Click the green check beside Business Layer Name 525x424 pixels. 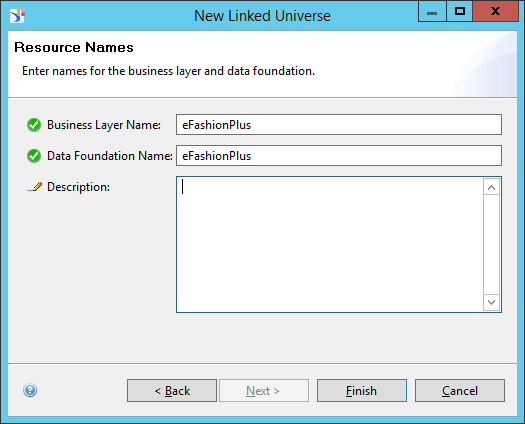[x=34, y=125]
